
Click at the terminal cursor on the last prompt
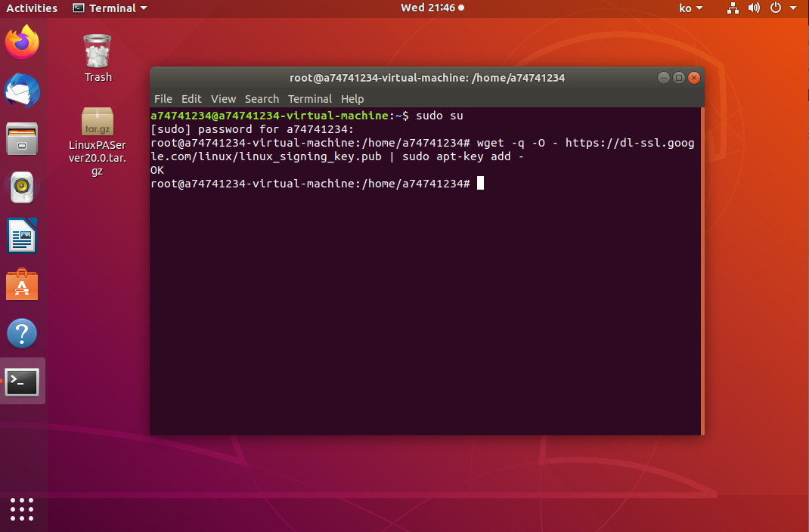(480, 184)
